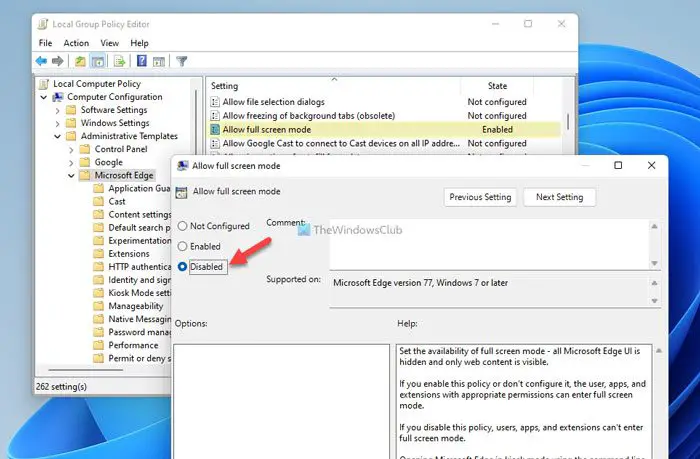Select the Application Guard tree item

[139, 188]
